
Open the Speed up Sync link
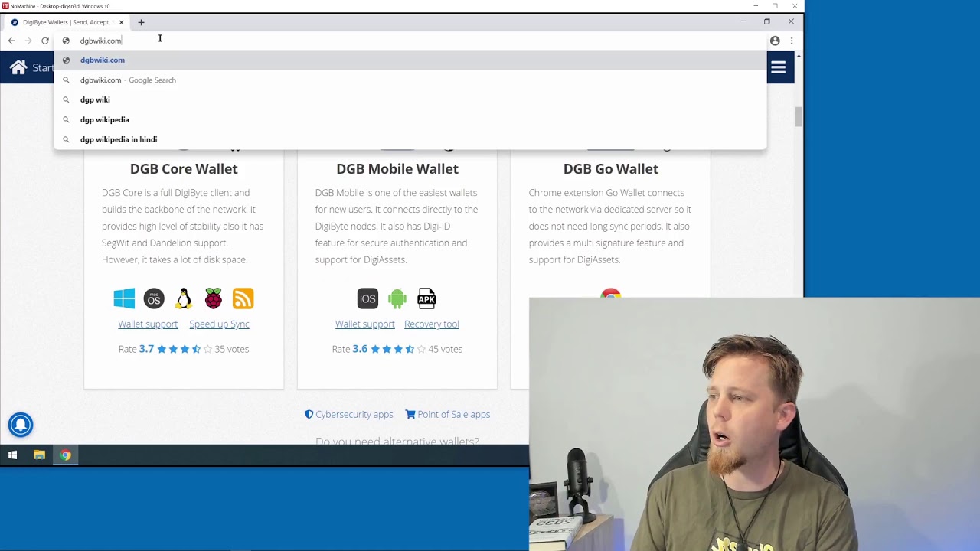click(x=219, y=324)
